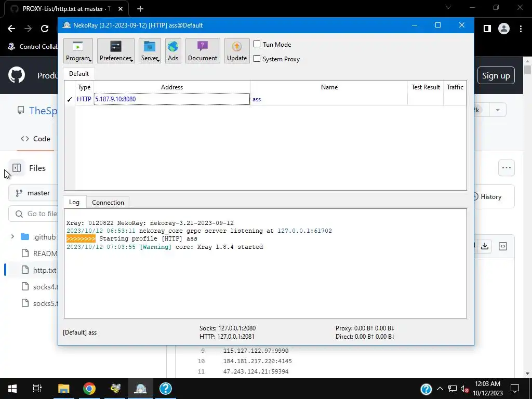Click the GitHub logo
This screenshot has height=399, width=532.
pyautogui.click(x=17, y=75)
